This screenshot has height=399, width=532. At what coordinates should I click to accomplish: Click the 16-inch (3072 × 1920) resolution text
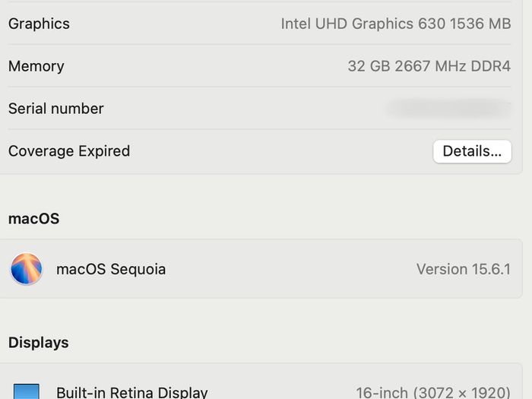pos(433,393)
